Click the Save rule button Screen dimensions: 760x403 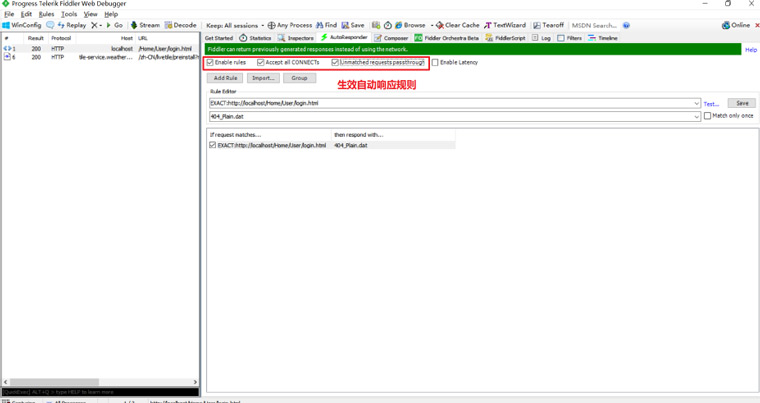click(x=742, y=103)
